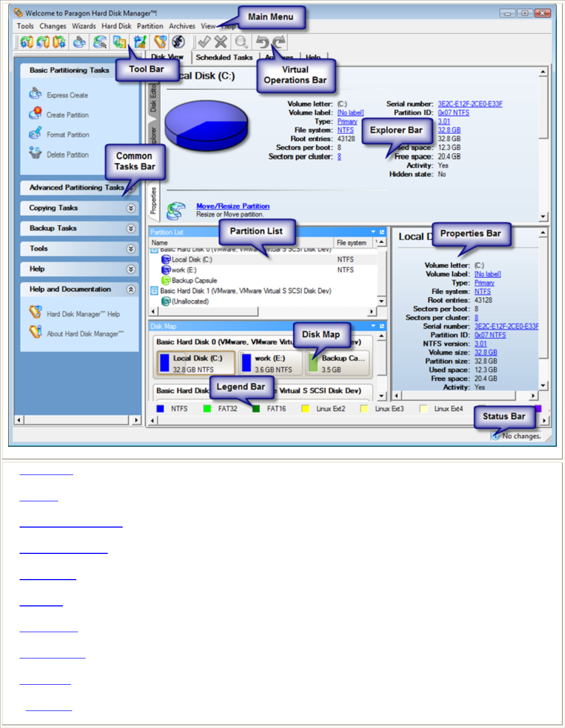Click the Name column header in Partition List
Viewport: 565px width, 728px height.
241,243
